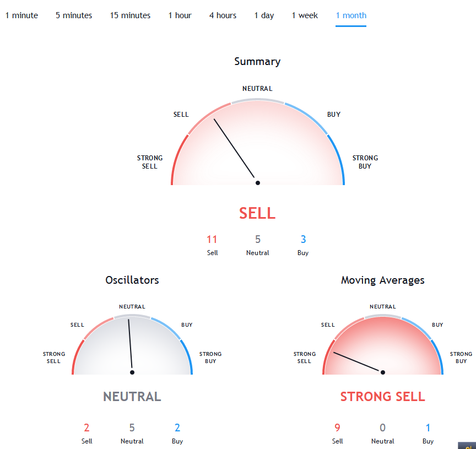Image resolution: width=476 pixels, height=449 pixels.
Task: Click the active 1 month tab
Action: click(351, 15)
